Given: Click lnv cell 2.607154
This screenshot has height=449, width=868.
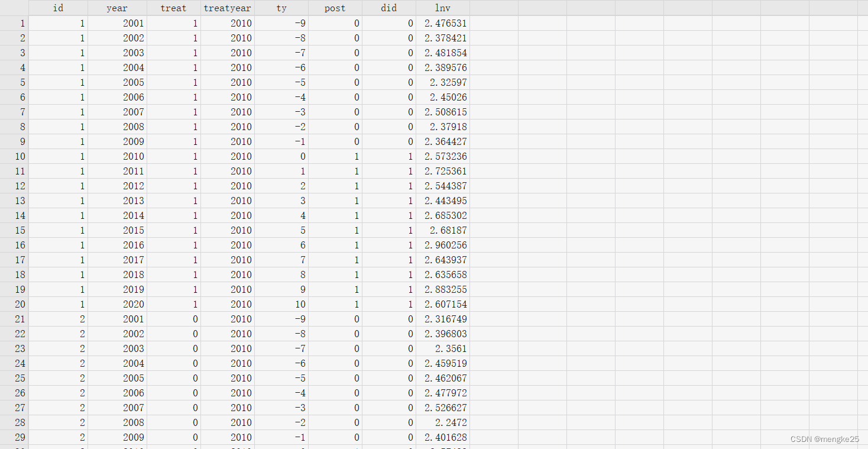Looking at the screenshot, I should point(443,304).
